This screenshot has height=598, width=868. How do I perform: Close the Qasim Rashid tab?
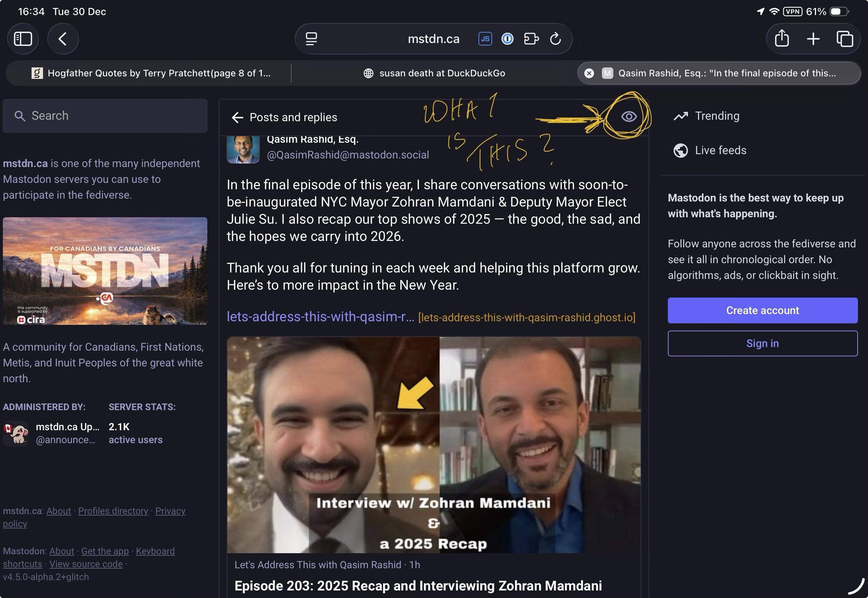(589, 73)
